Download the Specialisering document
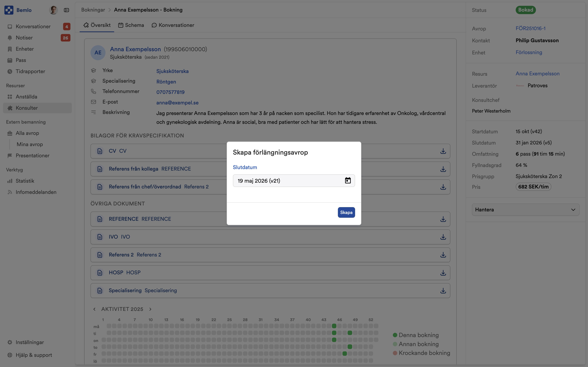The width and height of the screenshot is (588, 367). pos(443,290)
